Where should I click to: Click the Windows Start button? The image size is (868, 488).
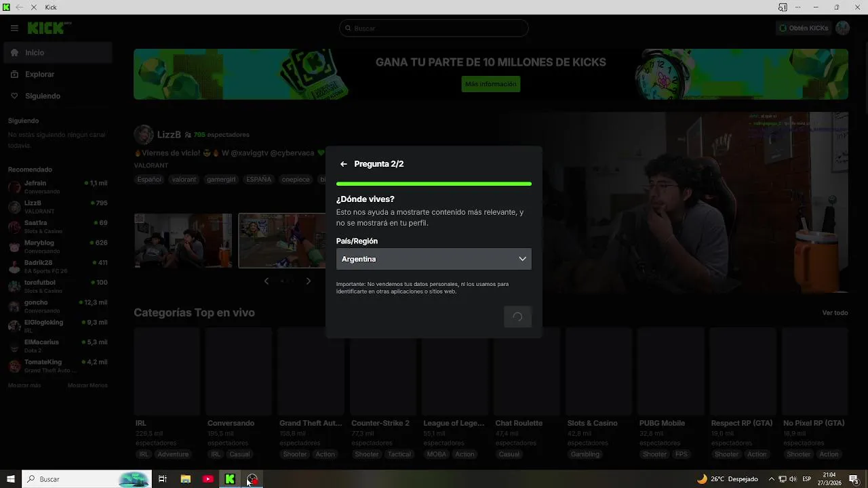[x=11, y=479]
